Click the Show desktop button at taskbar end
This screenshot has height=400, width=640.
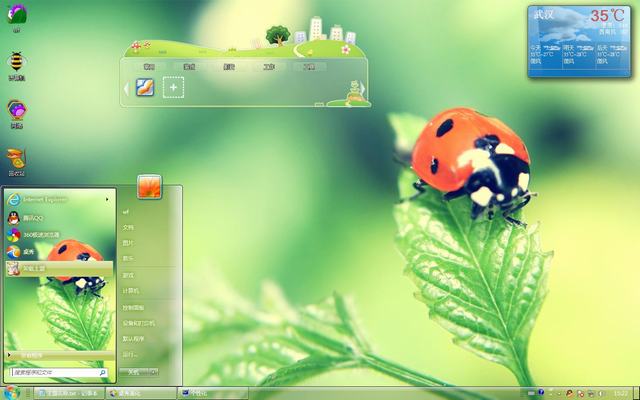637,393
